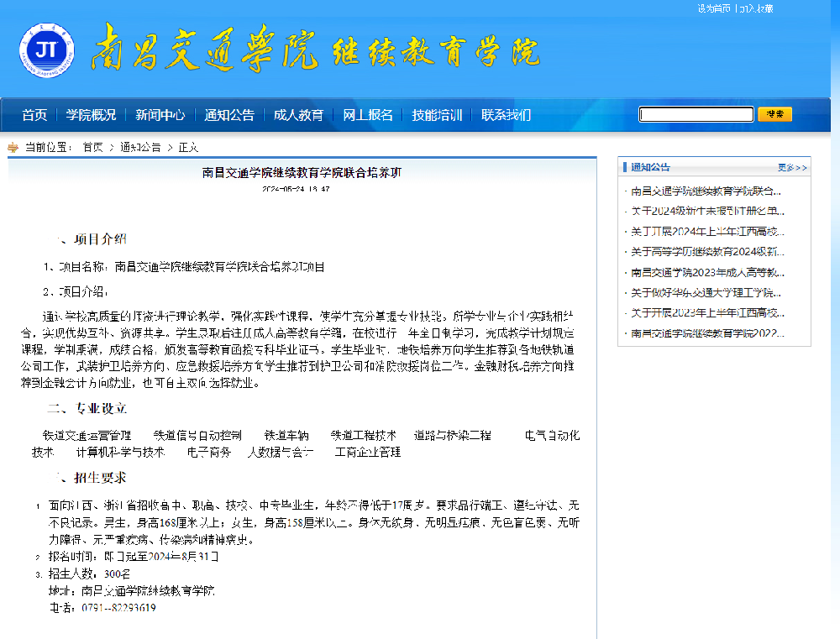Click 首页 in the breadcrumb trail
The height and width of the screenshot is (639, 840).
pyautogui.click(x=92, y=147)
